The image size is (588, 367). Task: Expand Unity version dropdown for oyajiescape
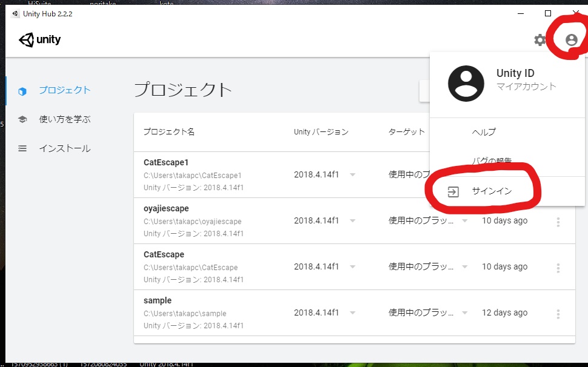click(x=353, y=220)
